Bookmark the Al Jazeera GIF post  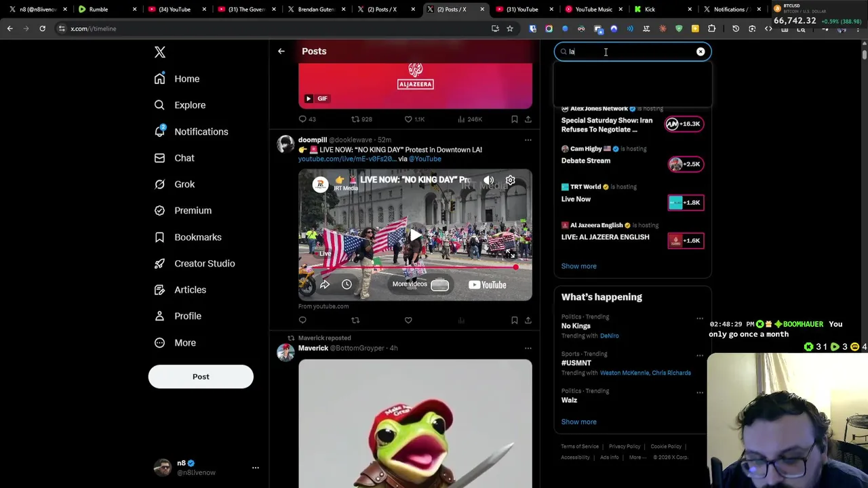[x=515, y=119]
